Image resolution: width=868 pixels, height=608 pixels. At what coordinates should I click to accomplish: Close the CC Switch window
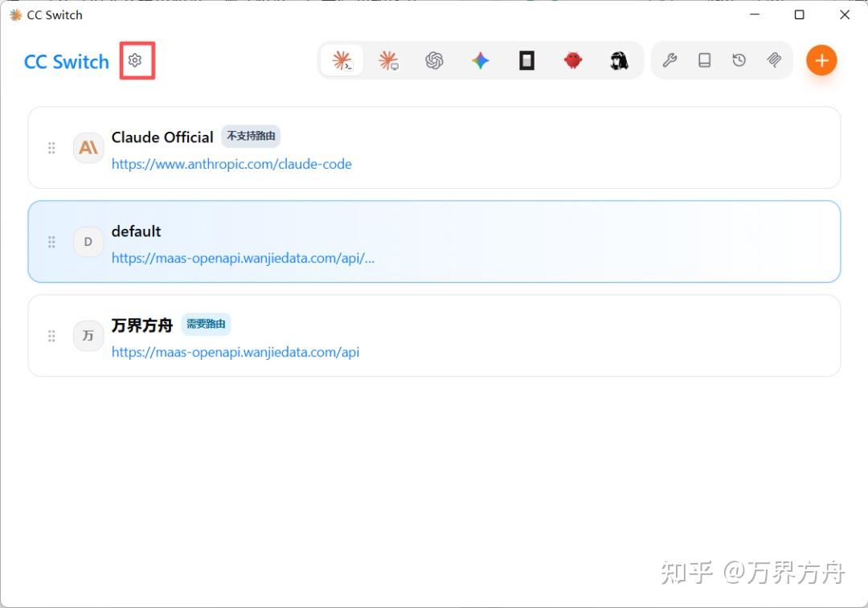(x=845, y=15)
